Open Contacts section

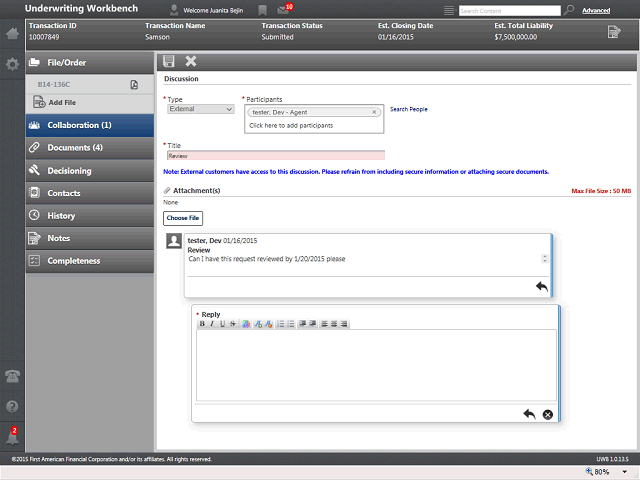pyautogui.click(x=90, y=193)
